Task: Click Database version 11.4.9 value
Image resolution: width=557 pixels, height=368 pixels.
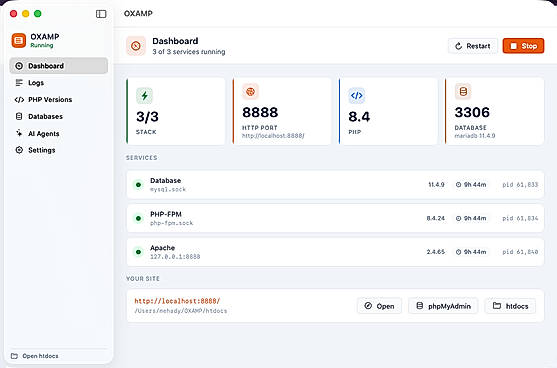Action: coord(436,185)
